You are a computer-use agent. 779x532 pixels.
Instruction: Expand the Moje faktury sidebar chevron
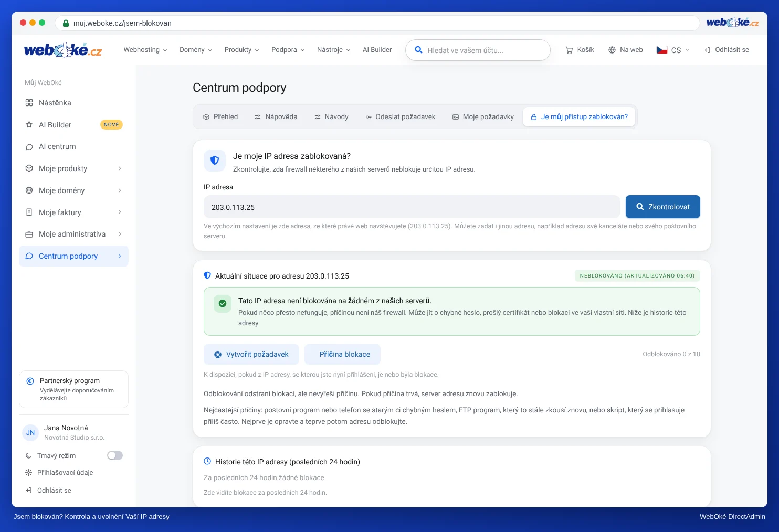120,212
